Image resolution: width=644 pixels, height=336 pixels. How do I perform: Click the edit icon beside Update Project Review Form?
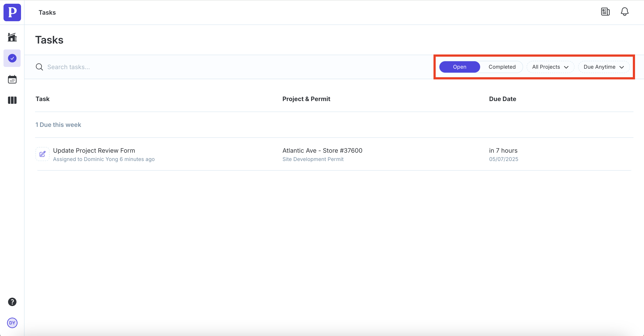click(42, 154)
